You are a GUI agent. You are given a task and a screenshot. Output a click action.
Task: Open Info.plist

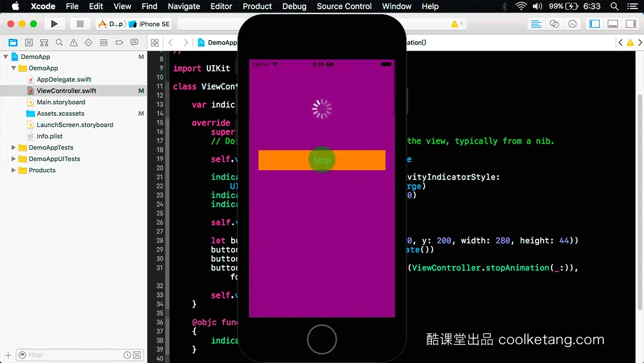[x=49, y=136]
